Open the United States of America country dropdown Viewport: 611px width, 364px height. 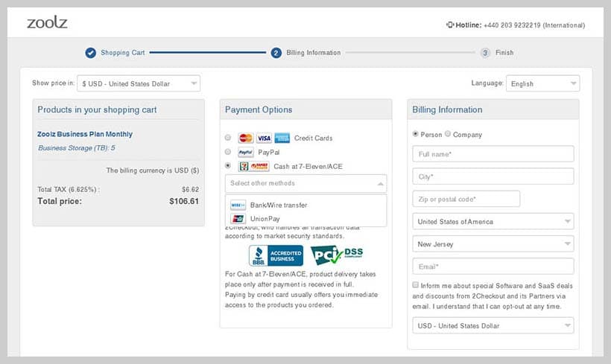click(x=493, y=222)
